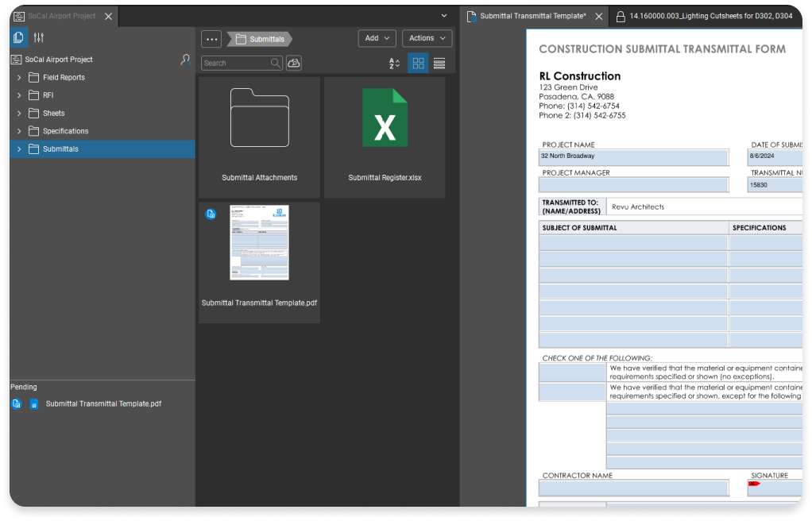The image size is (812, 521).
Task: Click the first Subject of Submittal row
Action: [x=634, y=243]
